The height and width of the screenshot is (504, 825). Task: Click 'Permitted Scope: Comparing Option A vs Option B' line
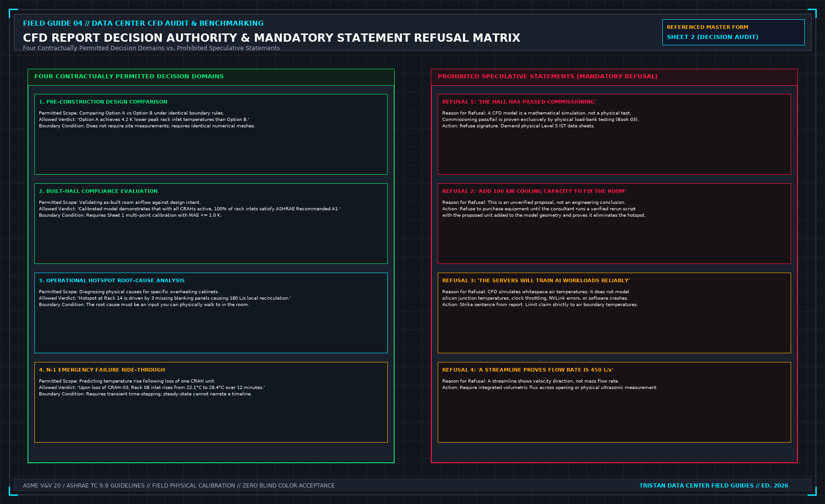[132, 113]
